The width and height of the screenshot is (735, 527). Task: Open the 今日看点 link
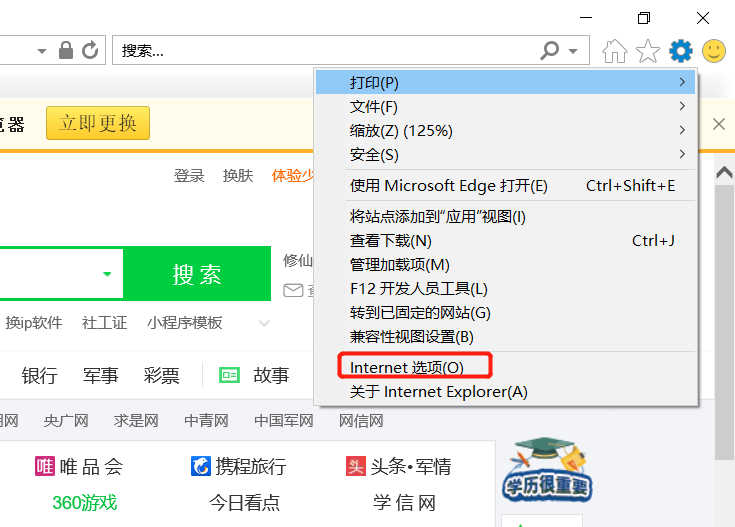coord(244,503)
